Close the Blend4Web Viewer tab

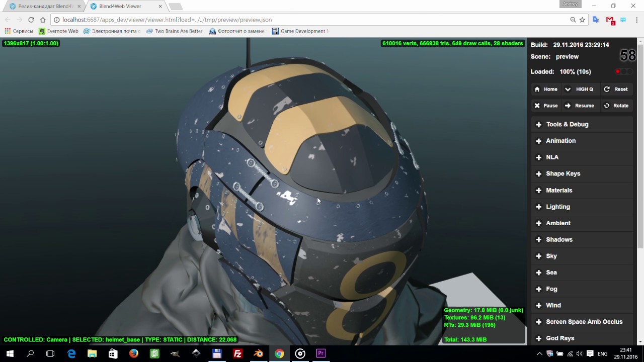click(160, 7)
